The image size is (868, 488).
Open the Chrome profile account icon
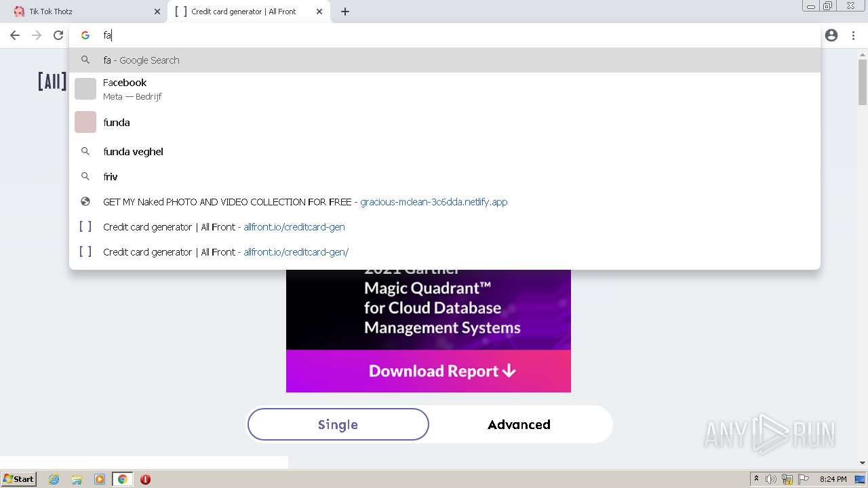tap(831, 35)
